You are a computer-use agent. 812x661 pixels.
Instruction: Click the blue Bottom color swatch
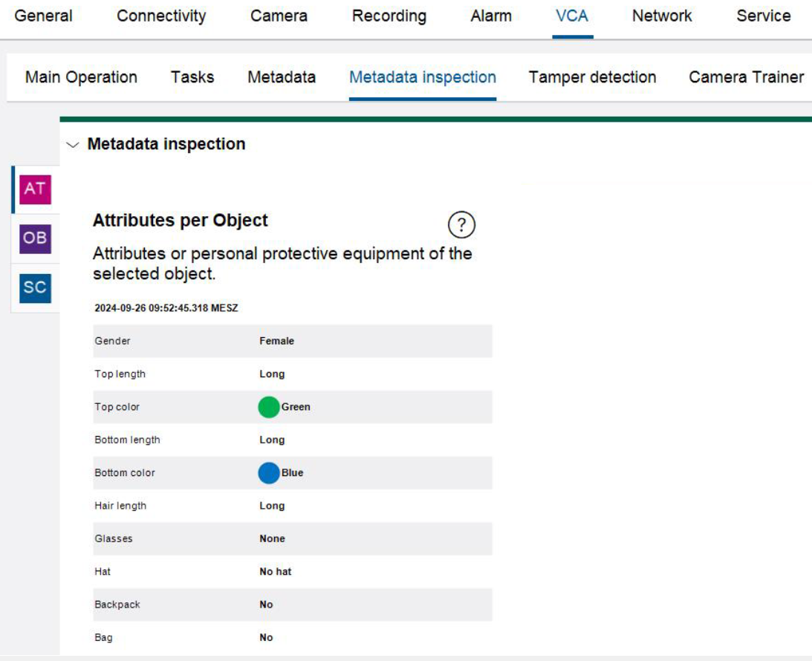click(268, 473)
